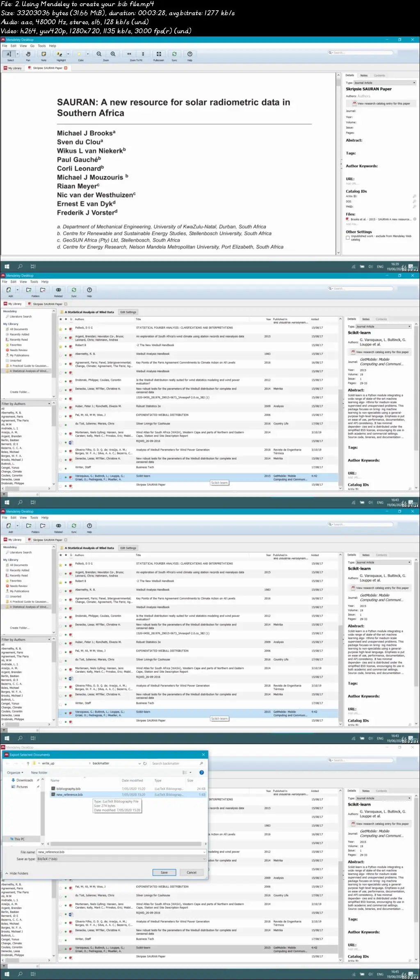Open Help from the PDF viewer toolbar
This screenshot has height=980, width=420.
point(190,54)
